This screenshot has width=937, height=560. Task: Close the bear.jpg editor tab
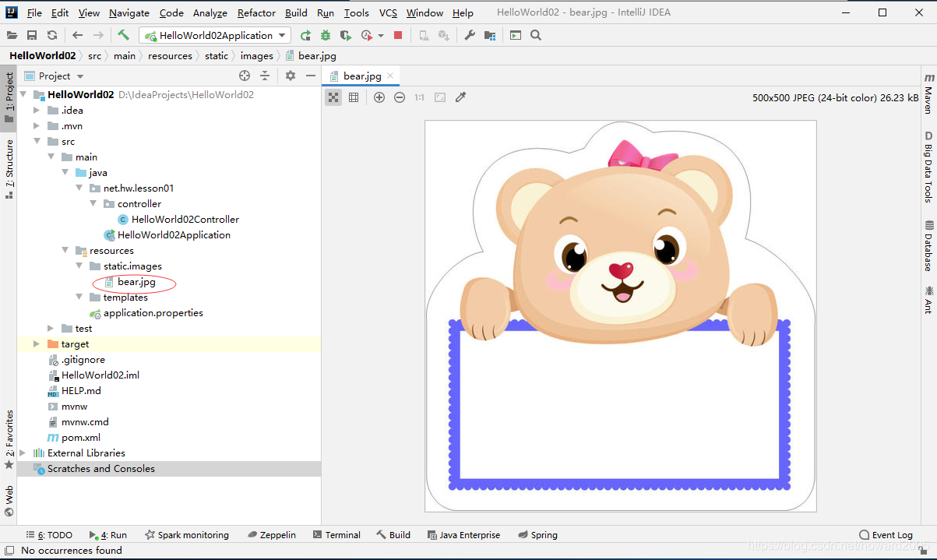coord(391,76)
